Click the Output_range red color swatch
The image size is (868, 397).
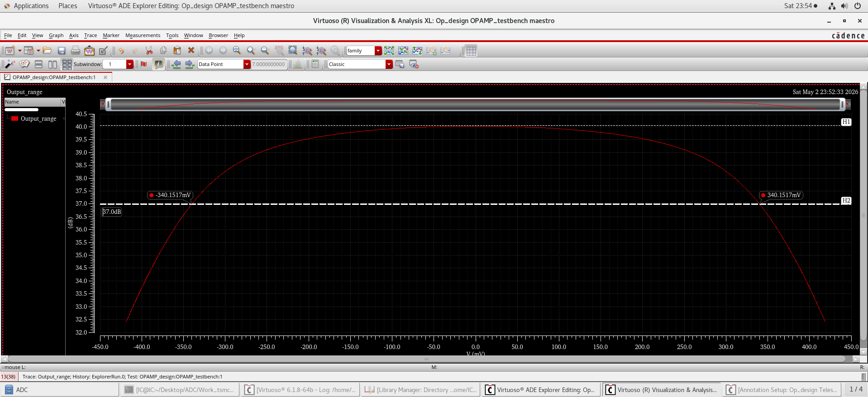pyautogui.click(x=15, y=118)
